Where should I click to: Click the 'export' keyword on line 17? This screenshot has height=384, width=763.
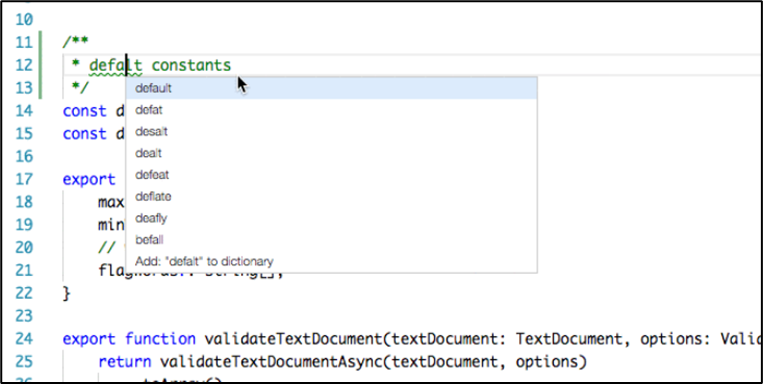pos(89,180)
